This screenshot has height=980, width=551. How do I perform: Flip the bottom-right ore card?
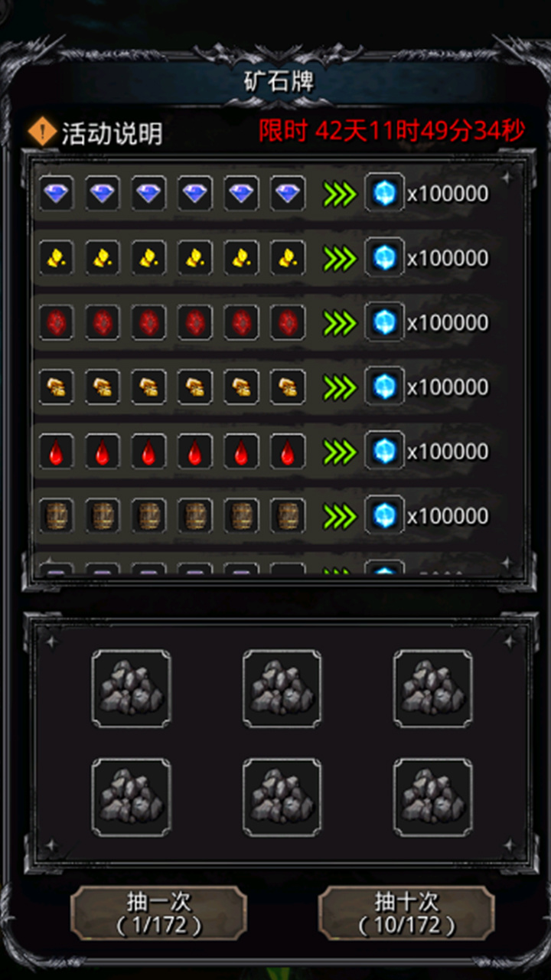pos(432,797)
